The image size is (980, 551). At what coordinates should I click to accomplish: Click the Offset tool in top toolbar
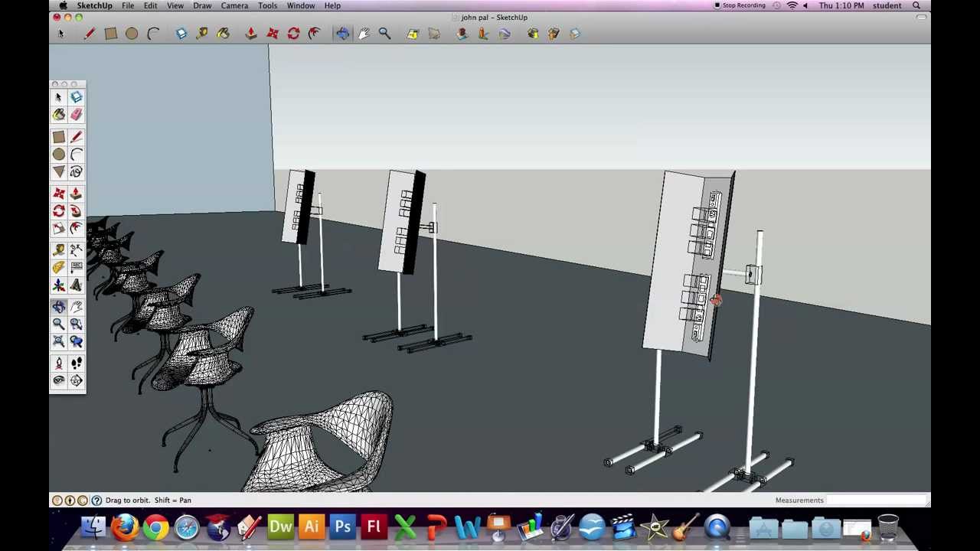314,33
